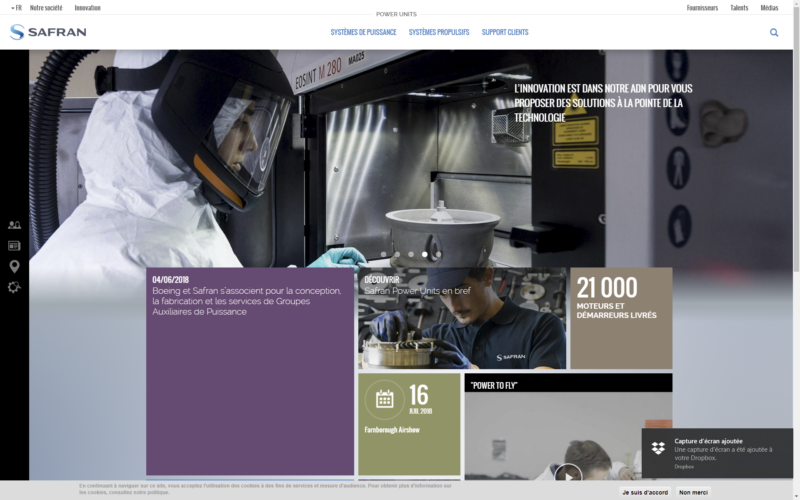Open the news card icon in sidebar
This screenshot has height=500, width=800.
click(x=14, y=245)
